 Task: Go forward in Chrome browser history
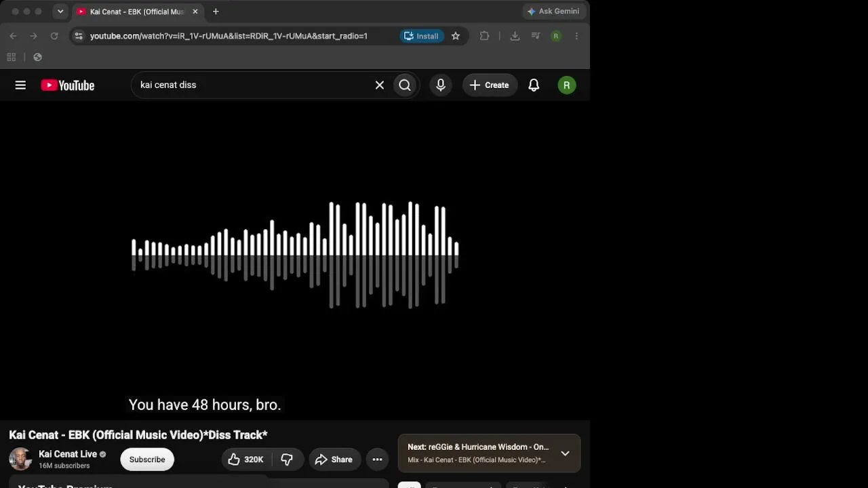point(33,36)
